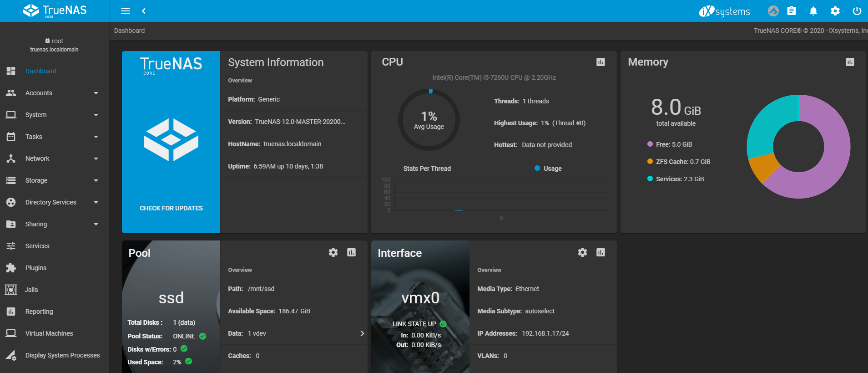This screenshot has height=373, width=868.
Task: Expand the Data vdev row chevron
Action: (362, 333)
